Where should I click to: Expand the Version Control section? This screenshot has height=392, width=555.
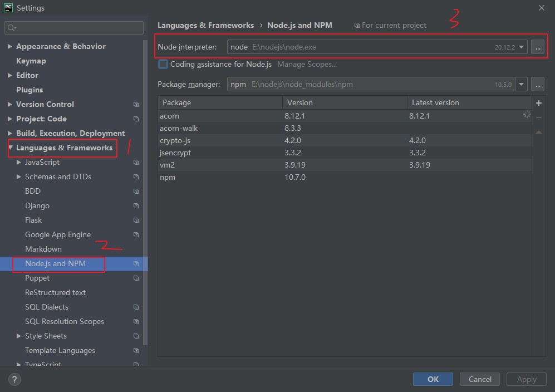10,105
